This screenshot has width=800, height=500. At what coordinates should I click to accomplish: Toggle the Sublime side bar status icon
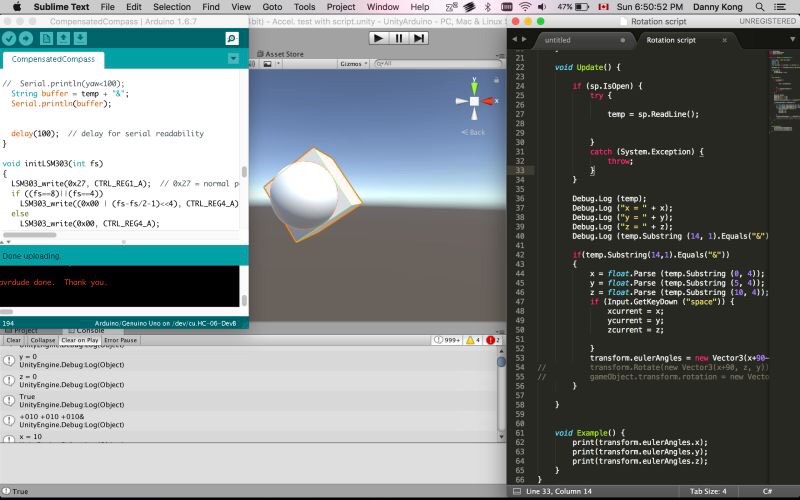click(x=517, y=491)
